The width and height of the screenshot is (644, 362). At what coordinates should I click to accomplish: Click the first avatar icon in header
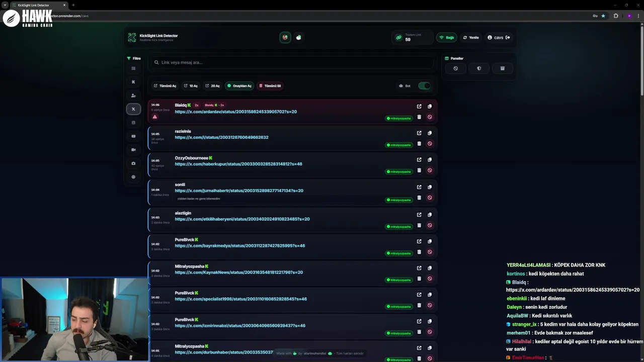click(285, 37)
